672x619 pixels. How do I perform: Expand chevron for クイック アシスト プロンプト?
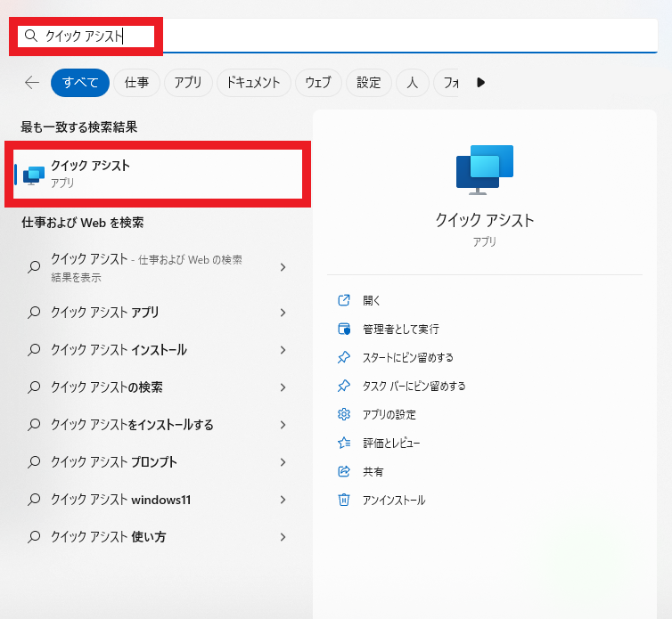click(x=283, y=462)
